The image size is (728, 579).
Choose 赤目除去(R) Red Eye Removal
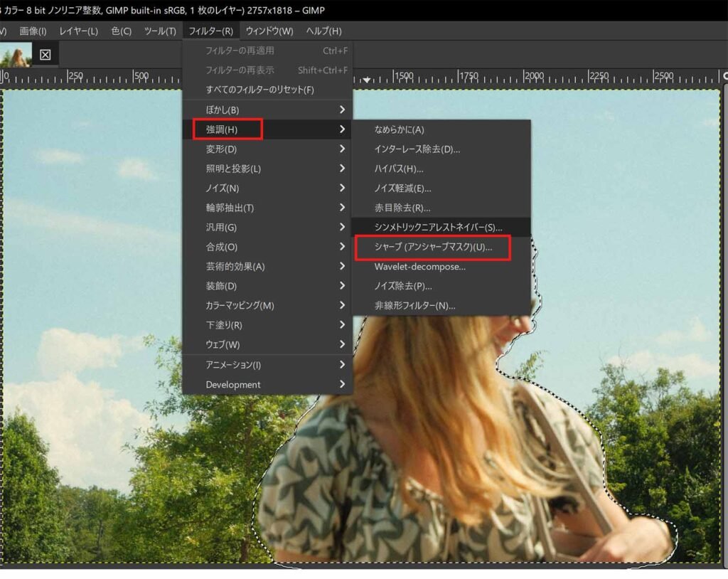402,208
